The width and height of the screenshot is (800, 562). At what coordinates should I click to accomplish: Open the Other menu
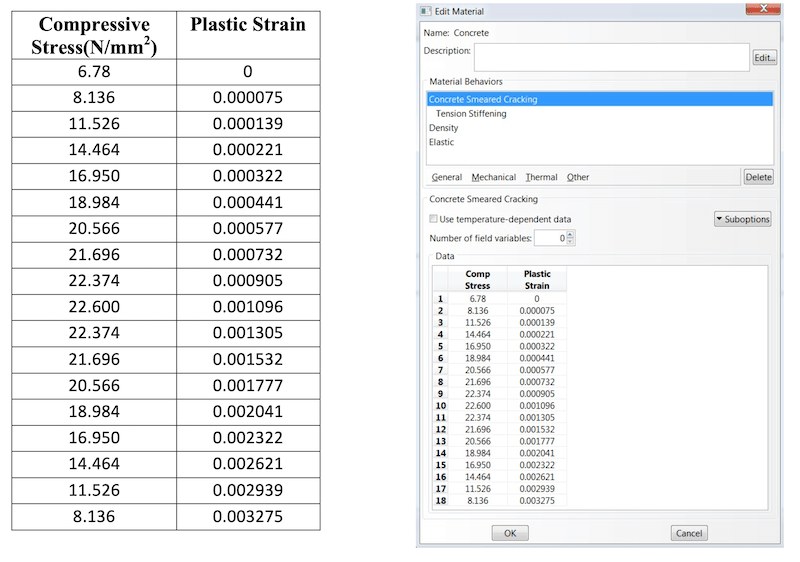point(578,177)
